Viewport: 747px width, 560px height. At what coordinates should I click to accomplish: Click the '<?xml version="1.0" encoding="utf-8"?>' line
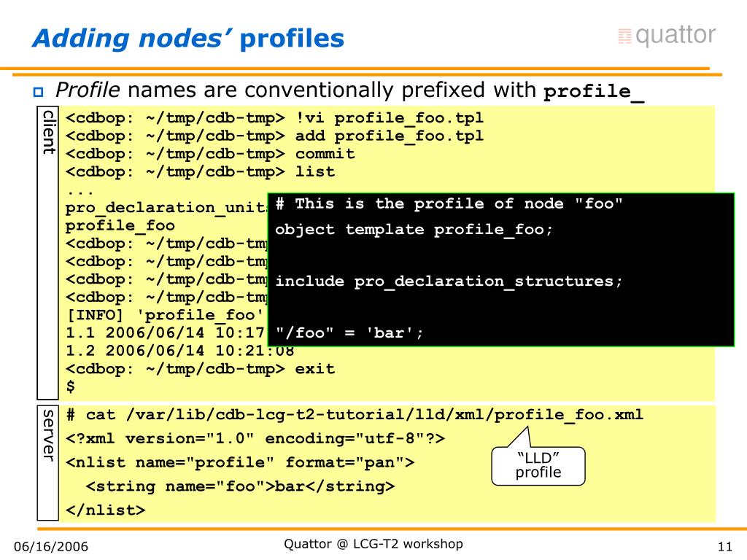tap(255, 438)
